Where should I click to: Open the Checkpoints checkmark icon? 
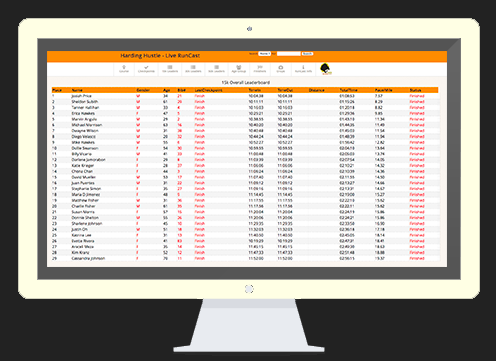click(146, 69)
